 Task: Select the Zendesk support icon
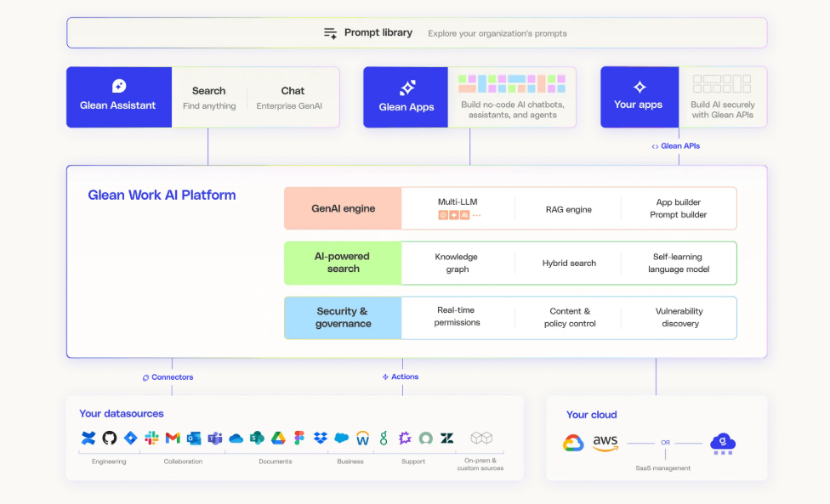pyautogui.click(x=447, y=438)
